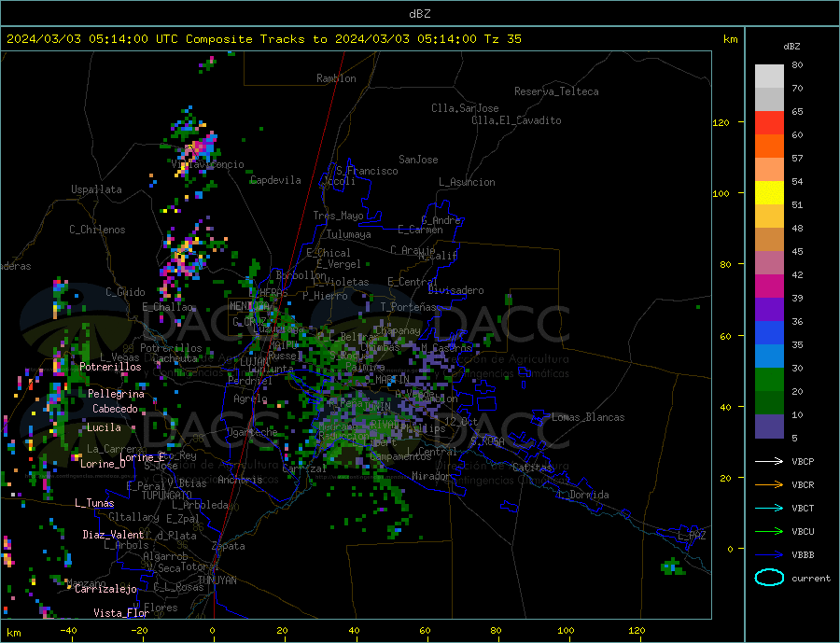Click the magenta 42 dBZ color swatch

(769, 287)
